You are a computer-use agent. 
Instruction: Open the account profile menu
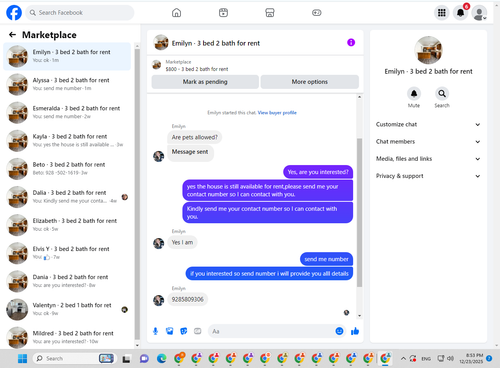point(480,13)
